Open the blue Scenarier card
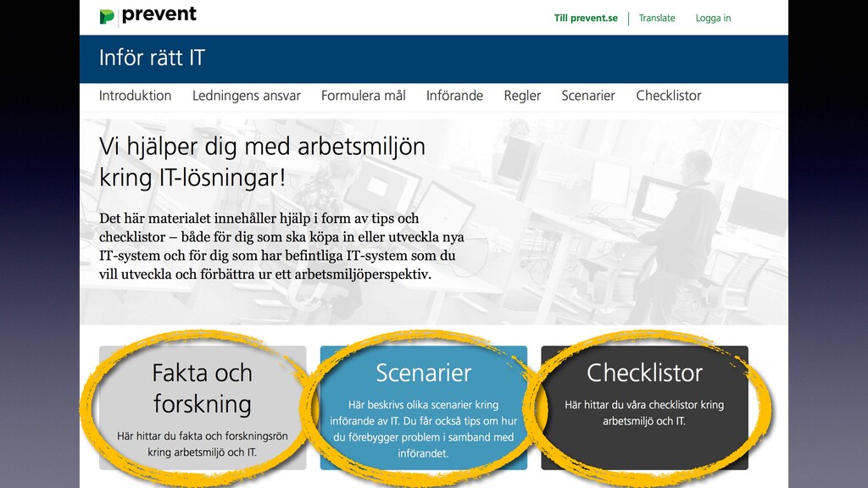 point(424,408)
